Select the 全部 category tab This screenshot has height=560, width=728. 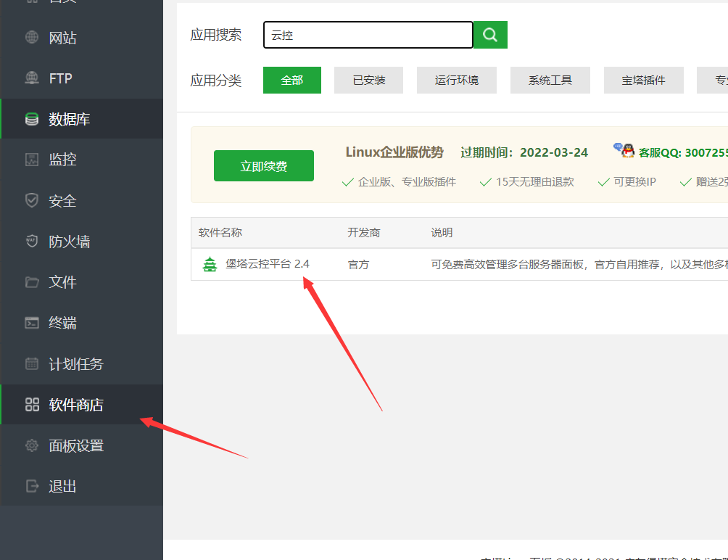pyautogui.click(x=292, y=81)
